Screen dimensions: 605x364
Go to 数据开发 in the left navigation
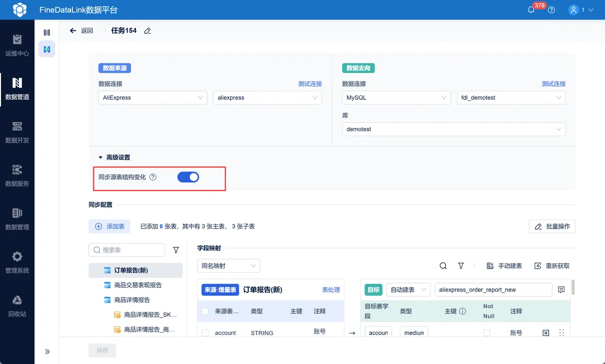coord(17,132)
